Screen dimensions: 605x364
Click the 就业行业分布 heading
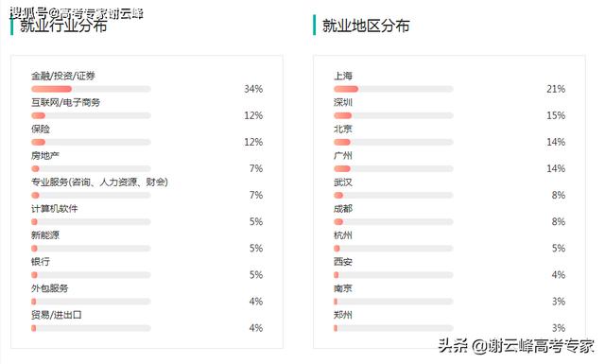pos(63,26)
